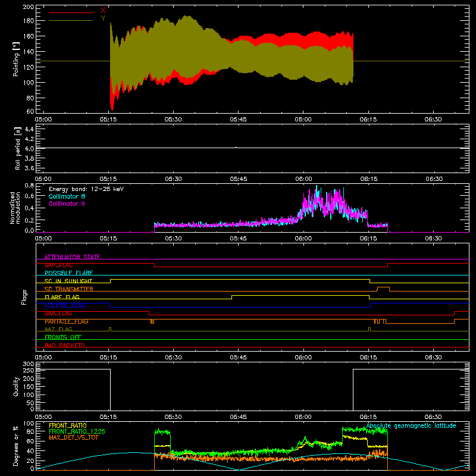Select the green FRONT_RATIO_1225 legend entry
The width and height of the screenshot is (476, 476).
[x=77, y=431]
